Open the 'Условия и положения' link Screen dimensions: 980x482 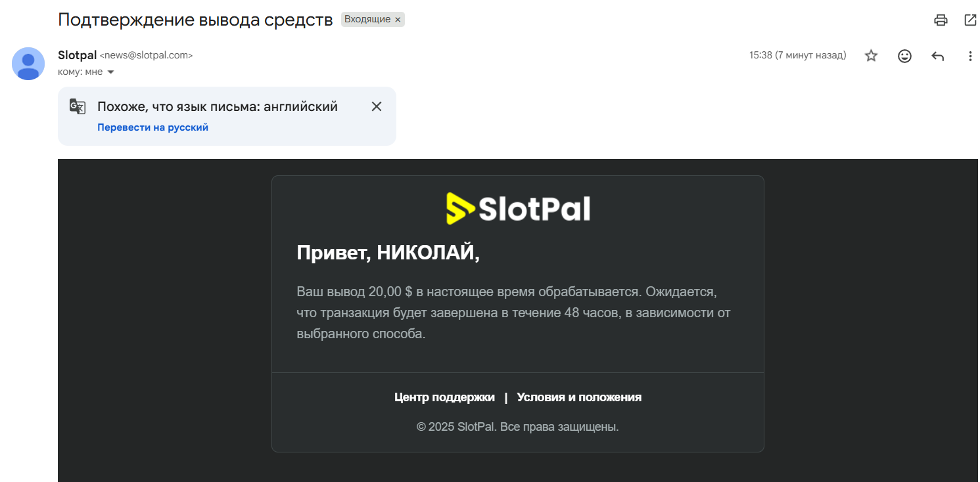click(x=579, y=397)
